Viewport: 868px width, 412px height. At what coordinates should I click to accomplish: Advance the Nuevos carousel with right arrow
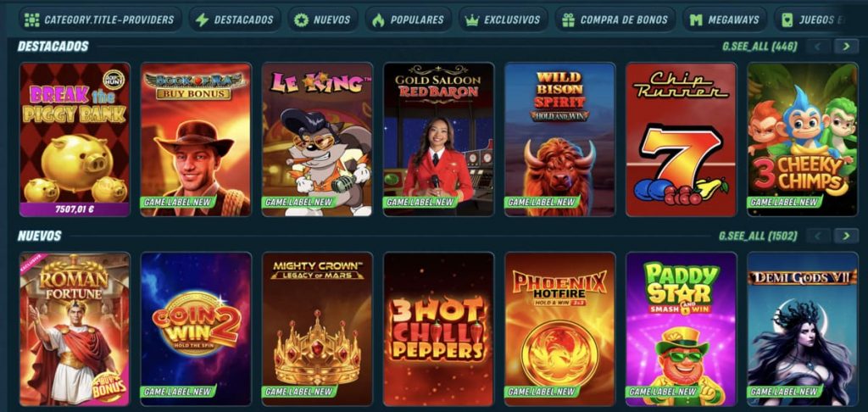coord(846,236)
